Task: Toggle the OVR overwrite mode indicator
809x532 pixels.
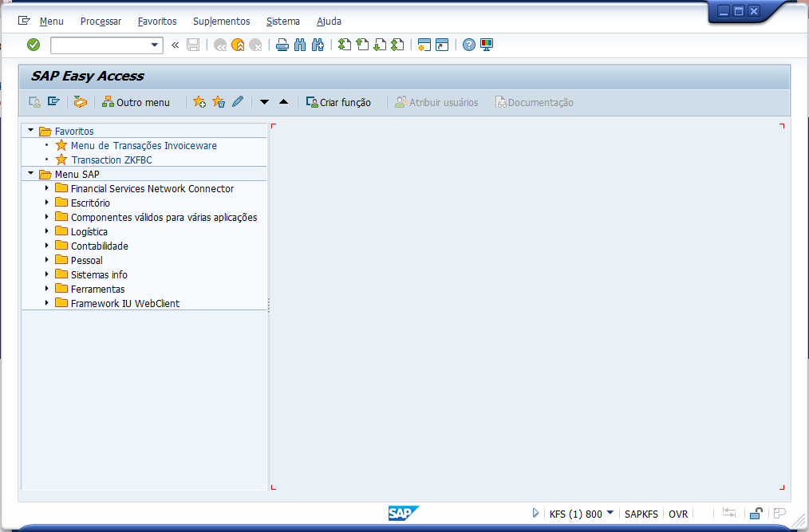Action: tap(678, 514)
